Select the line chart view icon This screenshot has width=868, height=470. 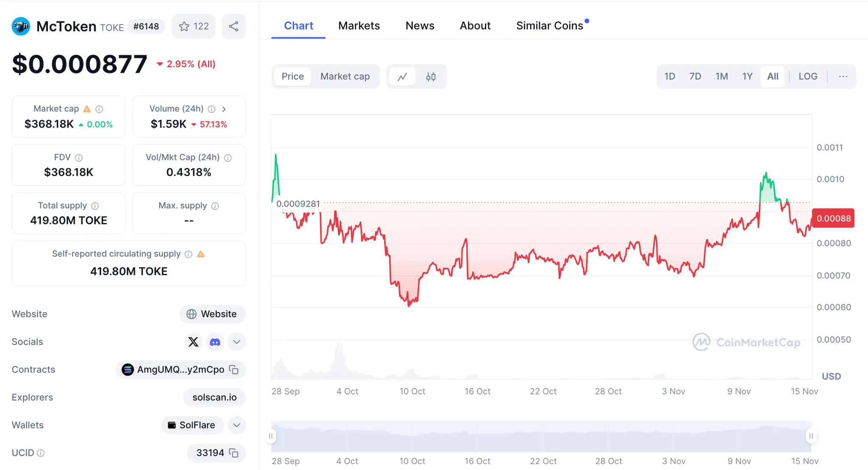(x=402, y=77)
